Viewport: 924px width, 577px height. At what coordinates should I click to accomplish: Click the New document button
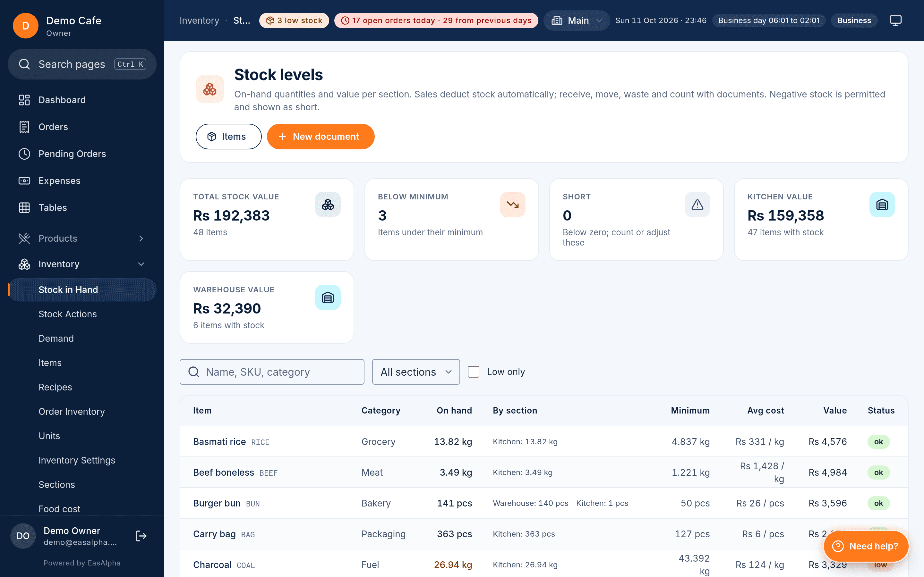(x=320, y=137)
